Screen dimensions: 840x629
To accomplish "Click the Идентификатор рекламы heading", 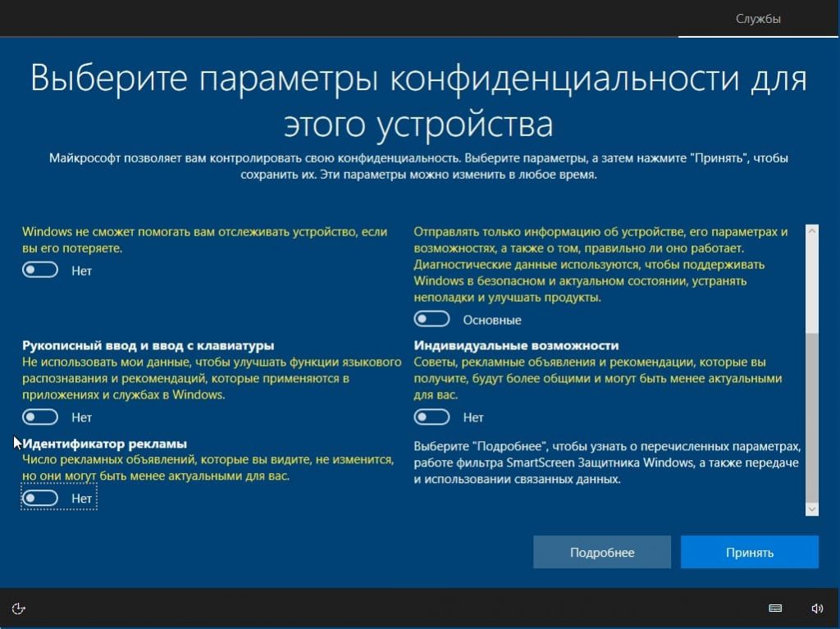I will pyautogui.click(x=104, y=444).
